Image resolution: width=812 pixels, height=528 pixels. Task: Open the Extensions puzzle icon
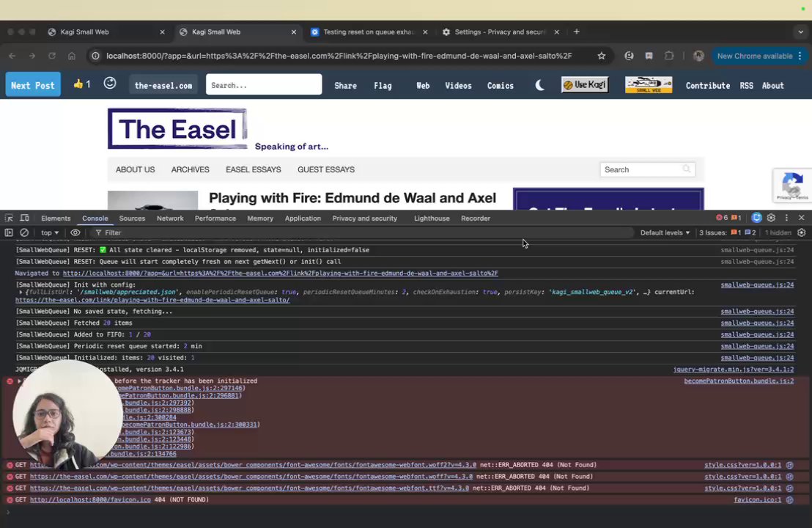(x=669, y=56)
